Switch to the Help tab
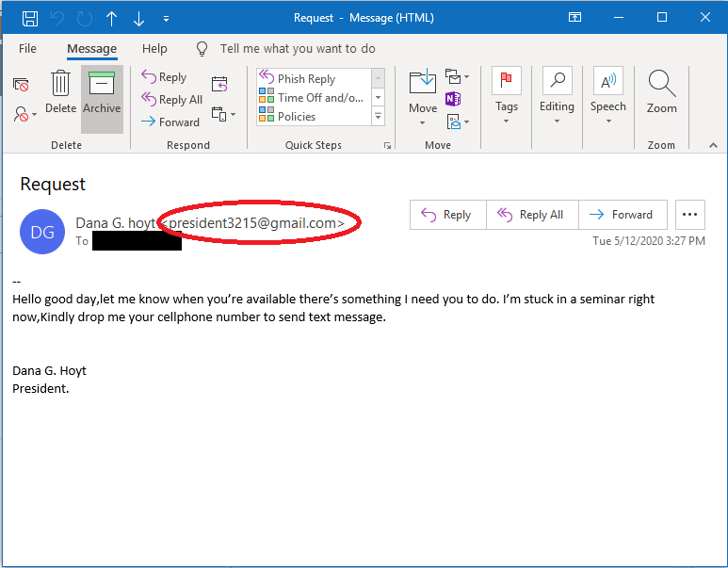 [154, 49]
